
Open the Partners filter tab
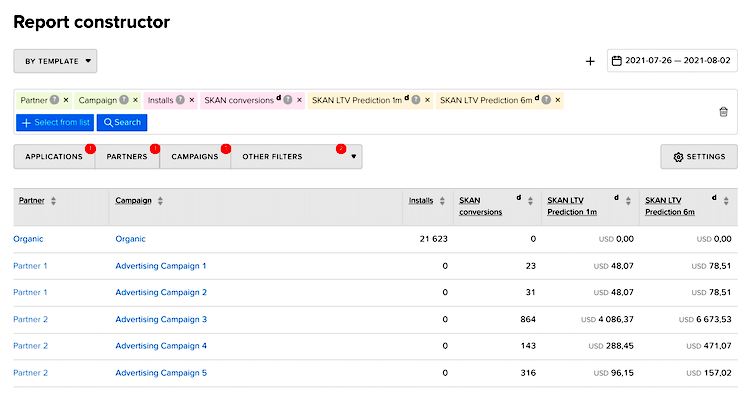[127, 156]
